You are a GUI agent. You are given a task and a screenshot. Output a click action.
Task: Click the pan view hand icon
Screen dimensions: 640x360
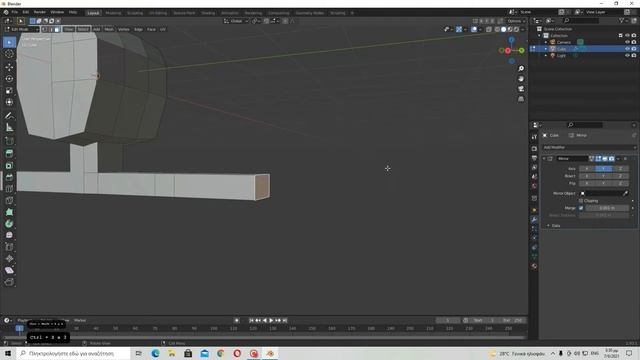[521, 79]
